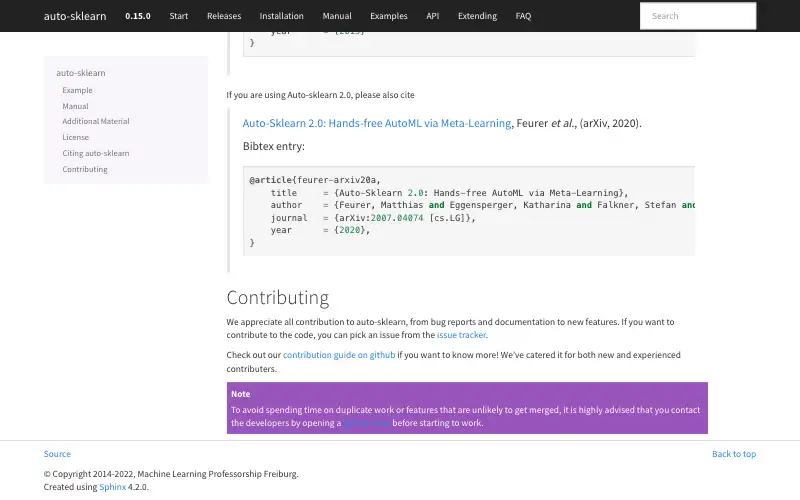This screenshot has width=800, height=500.
Task: Open the Auto-Sklearn 2.0 paper link
Action: coord(377,123)
